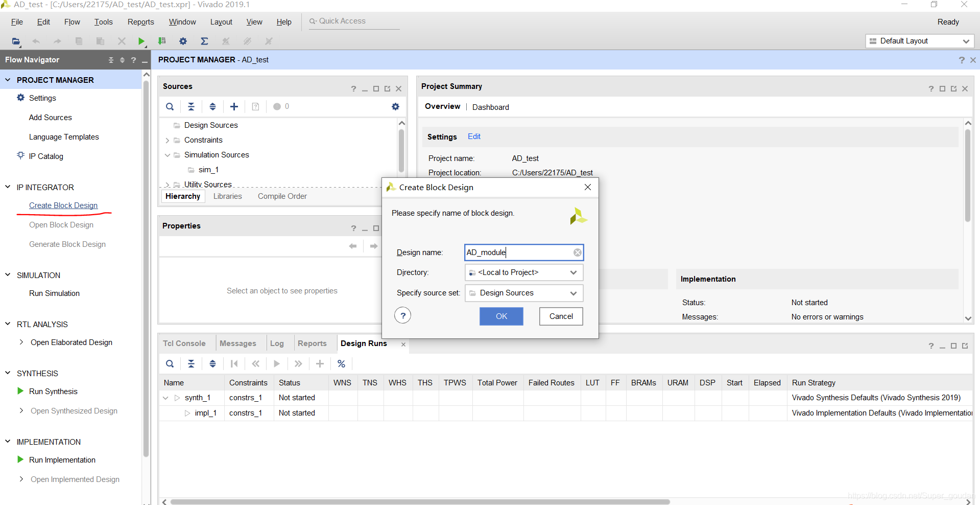This screenshot has width=980, height=505.
Task: Expand Constraints folder in Sources
Action: coord(167,141)
